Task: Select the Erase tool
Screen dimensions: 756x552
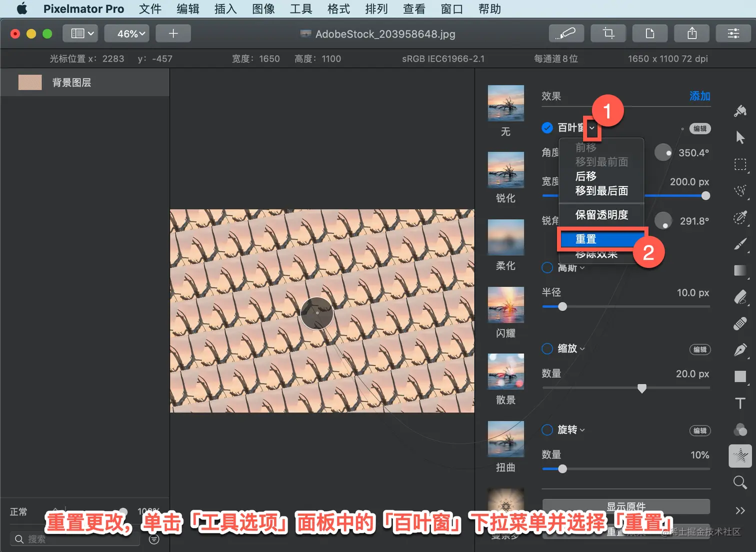Action: pyautogui.click(x=740, y=297)
